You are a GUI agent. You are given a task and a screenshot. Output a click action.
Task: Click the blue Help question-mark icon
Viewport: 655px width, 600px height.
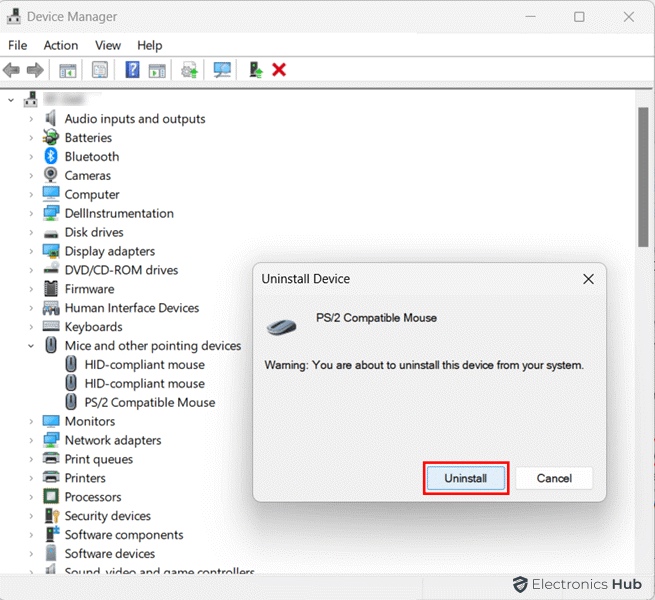132,69
